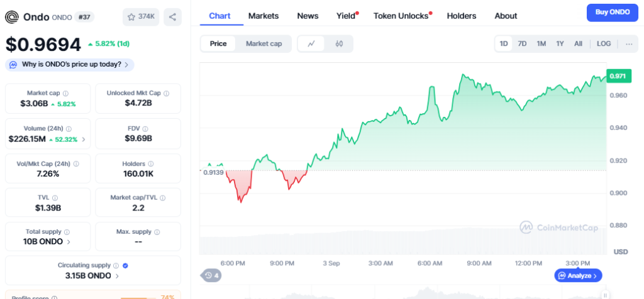This screenshot has height=299, width=644.
Task: Click the $3.06B market cap value
Action: [34, 104]
